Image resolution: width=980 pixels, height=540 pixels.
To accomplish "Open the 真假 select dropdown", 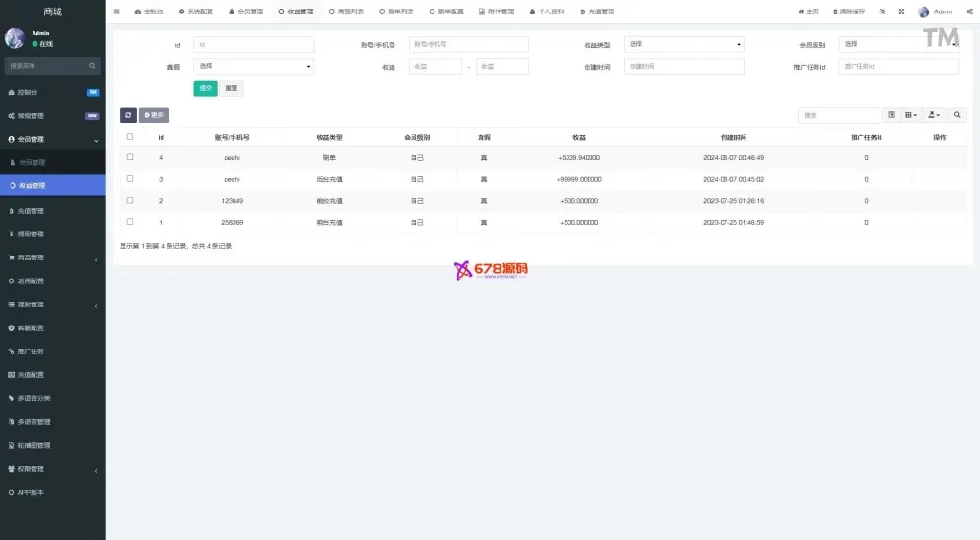I will click(x=254, y=66).
